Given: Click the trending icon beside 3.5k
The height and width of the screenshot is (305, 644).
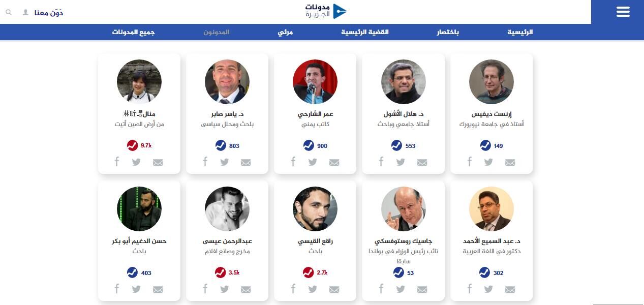Looking at the screenshot, I should click(x=221, y=273).
